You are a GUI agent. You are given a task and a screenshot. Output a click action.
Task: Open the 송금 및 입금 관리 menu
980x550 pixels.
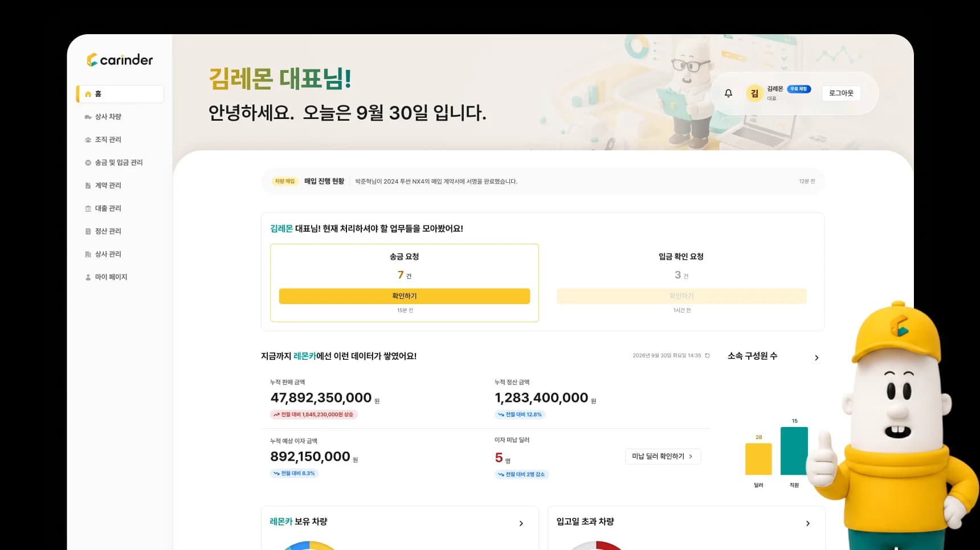pos(120,163)
